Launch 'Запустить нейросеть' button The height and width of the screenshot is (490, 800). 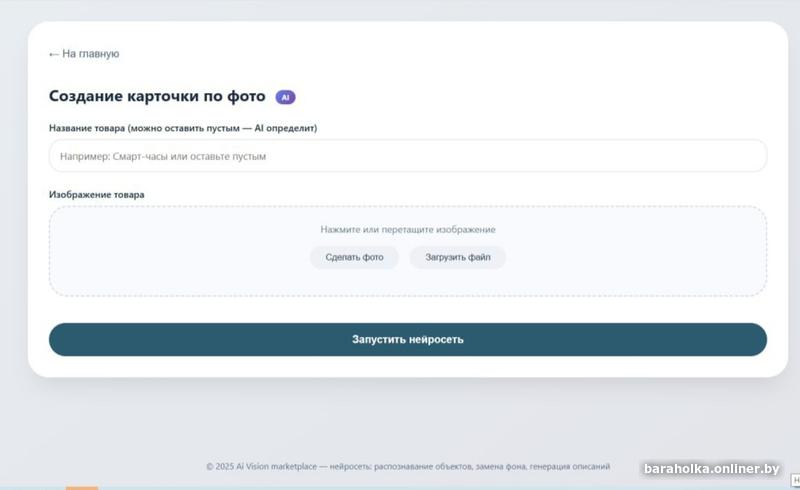408,339
